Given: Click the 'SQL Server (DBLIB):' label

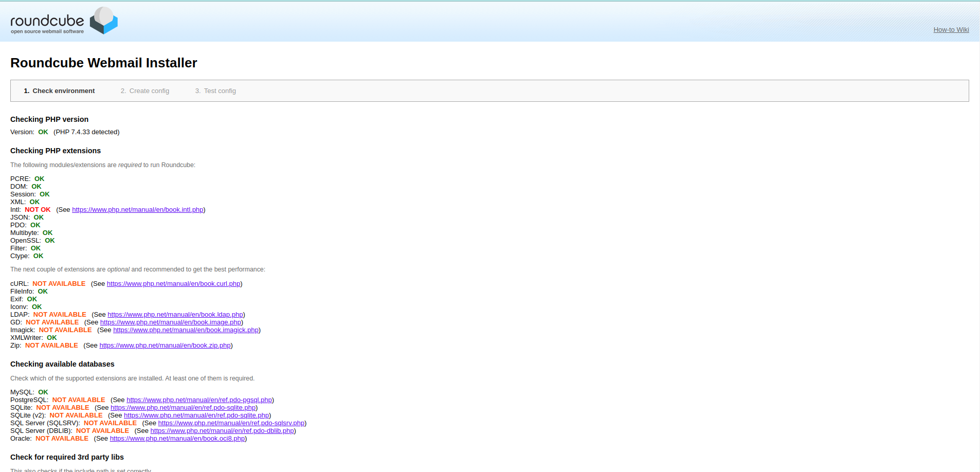Looking at the screenshot, I should (41, 431).
